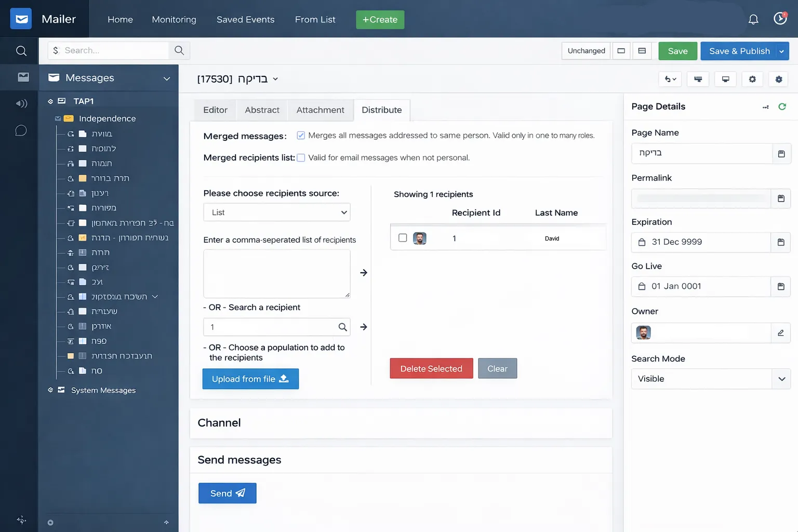
Task: Open the Search Mode Visible dropdown
Action: tap(711, 379)
